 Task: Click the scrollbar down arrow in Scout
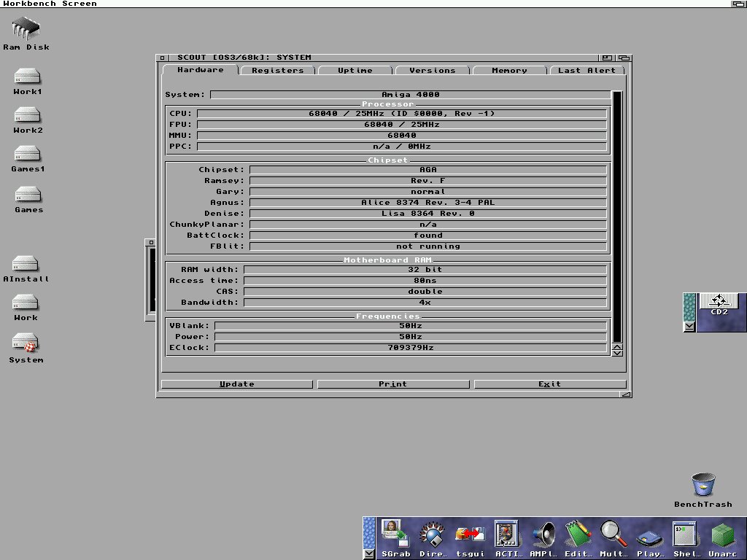(617, 353)
